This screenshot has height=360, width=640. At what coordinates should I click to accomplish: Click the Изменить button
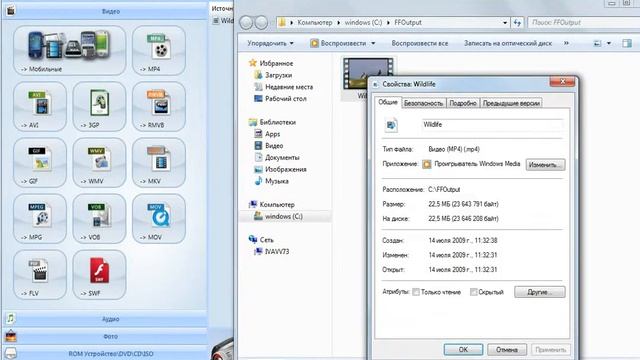point(545,165)
